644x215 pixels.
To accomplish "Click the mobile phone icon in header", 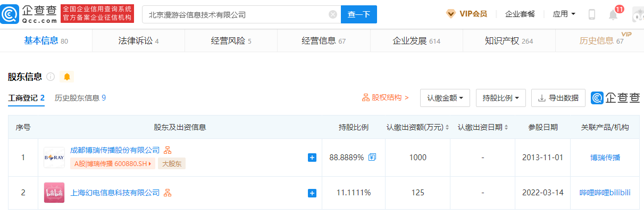I will (x=591, y=14).
